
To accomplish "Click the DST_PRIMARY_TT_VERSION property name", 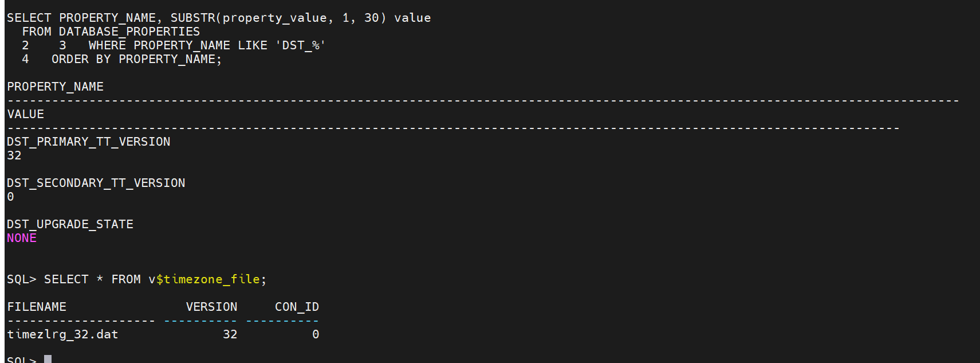I will tap(88, 142).
